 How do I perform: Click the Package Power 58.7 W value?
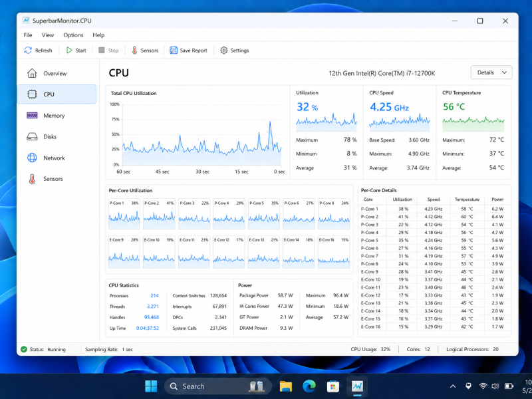[285, 295]
